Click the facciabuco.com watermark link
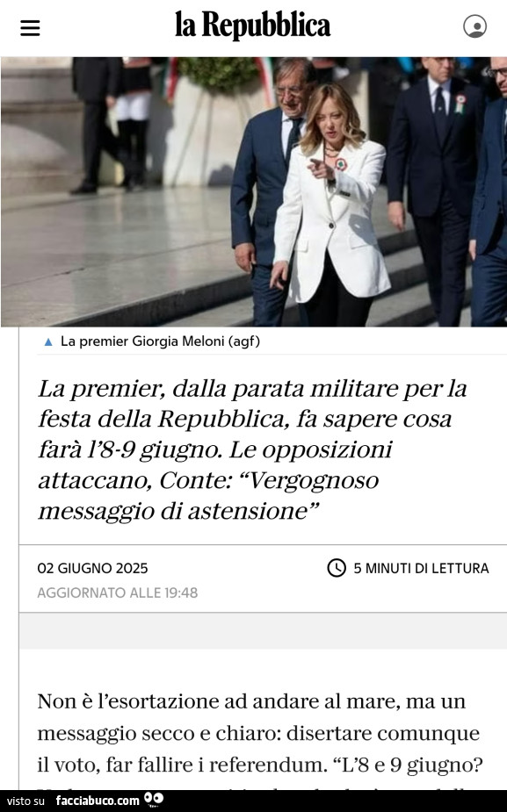 pos(98,801)
